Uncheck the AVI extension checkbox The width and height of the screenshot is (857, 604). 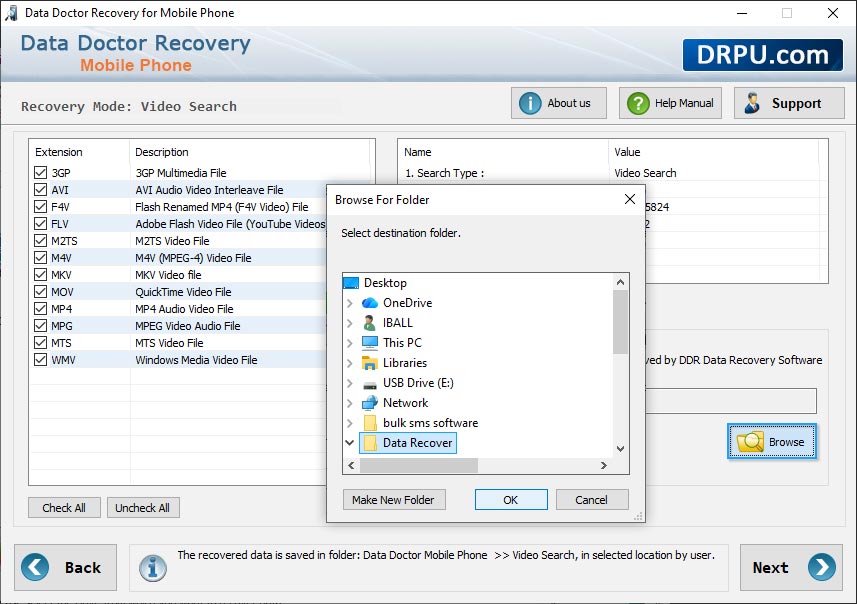tap(40, 190)
